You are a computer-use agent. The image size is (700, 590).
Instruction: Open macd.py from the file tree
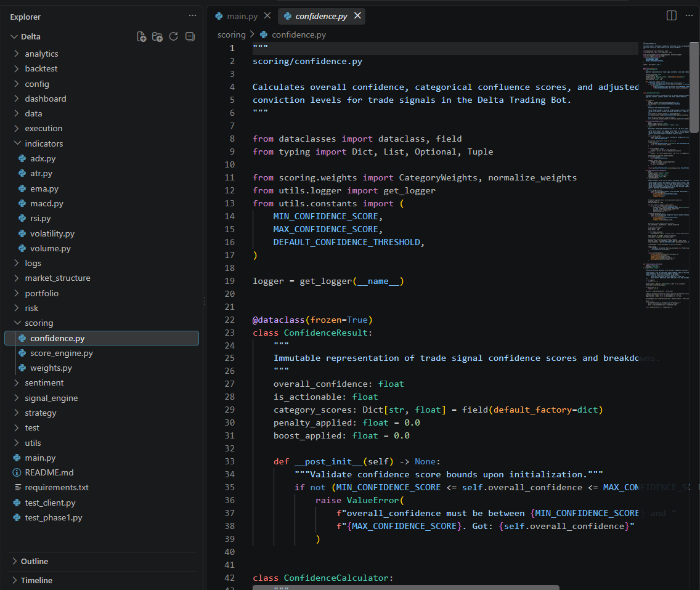(x=46, y=203)
